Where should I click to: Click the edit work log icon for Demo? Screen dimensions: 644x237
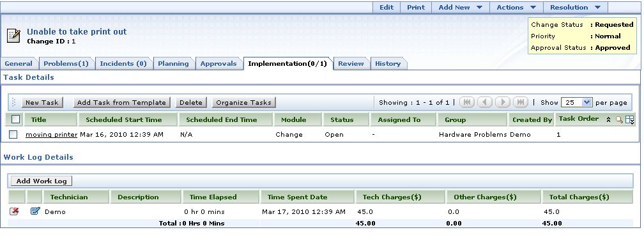(x=35, y=211)
